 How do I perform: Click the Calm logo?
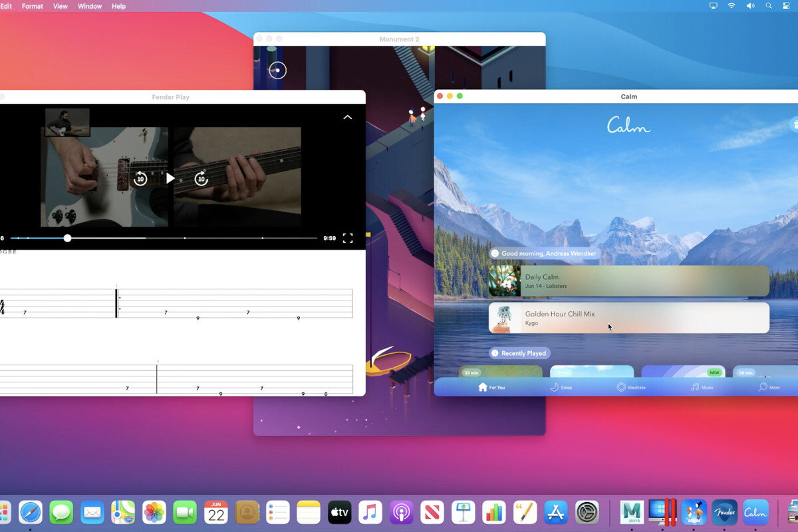(628, 125)
